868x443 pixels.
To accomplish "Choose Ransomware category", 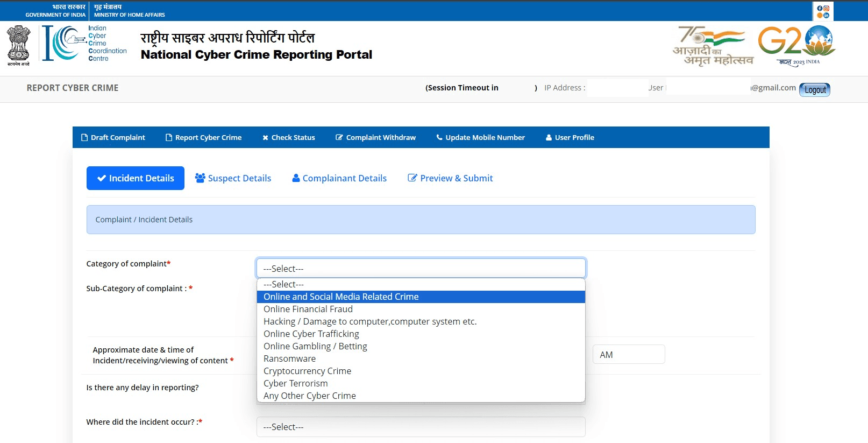I will tap(421, 358).
